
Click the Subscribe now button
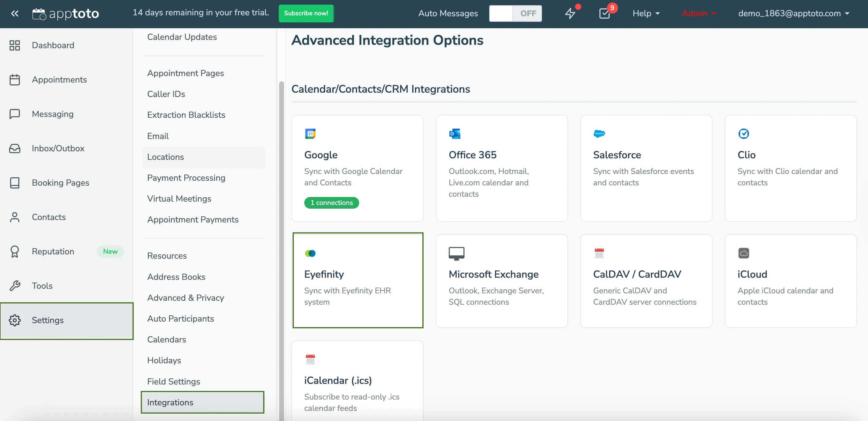tap(306, 13)
